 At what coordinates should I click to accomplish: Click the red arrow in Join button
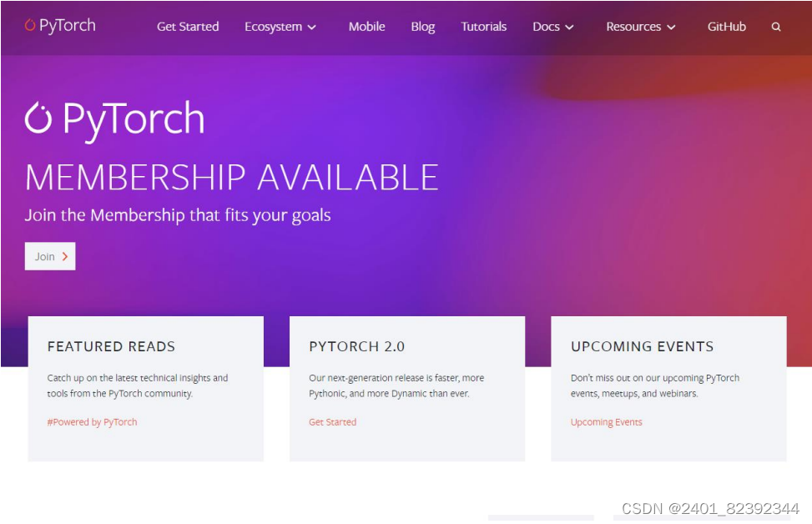click(x=65, y=256)
